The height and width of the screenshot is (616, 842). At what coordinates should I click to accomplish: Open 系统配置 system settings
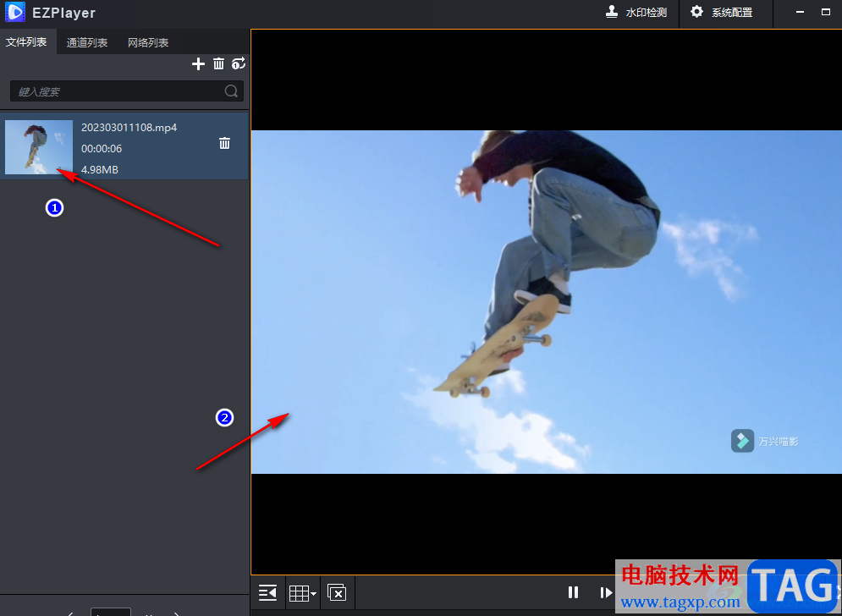(721, 12)
